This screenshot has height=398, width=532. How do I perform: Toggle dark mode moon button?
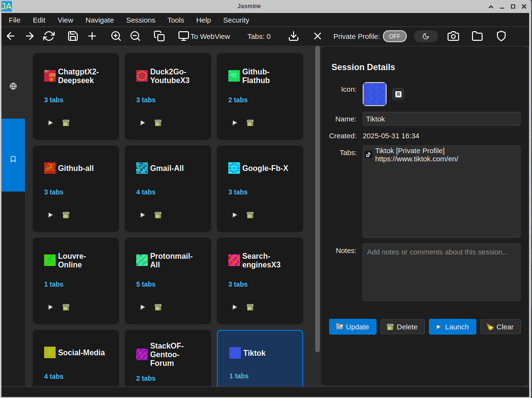(x=426, y=36)
